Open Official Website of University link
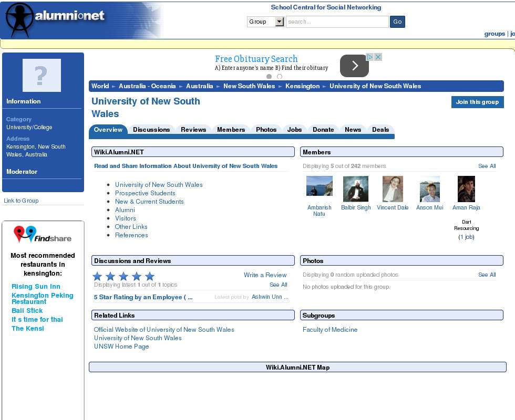515x420 pixels. pos(164,330)
